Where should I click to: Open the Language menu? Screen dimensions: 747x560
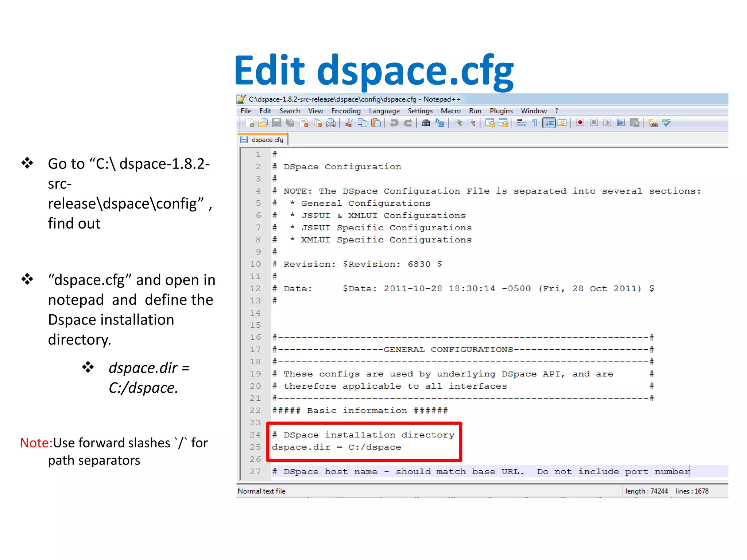(x=384, y=111)
